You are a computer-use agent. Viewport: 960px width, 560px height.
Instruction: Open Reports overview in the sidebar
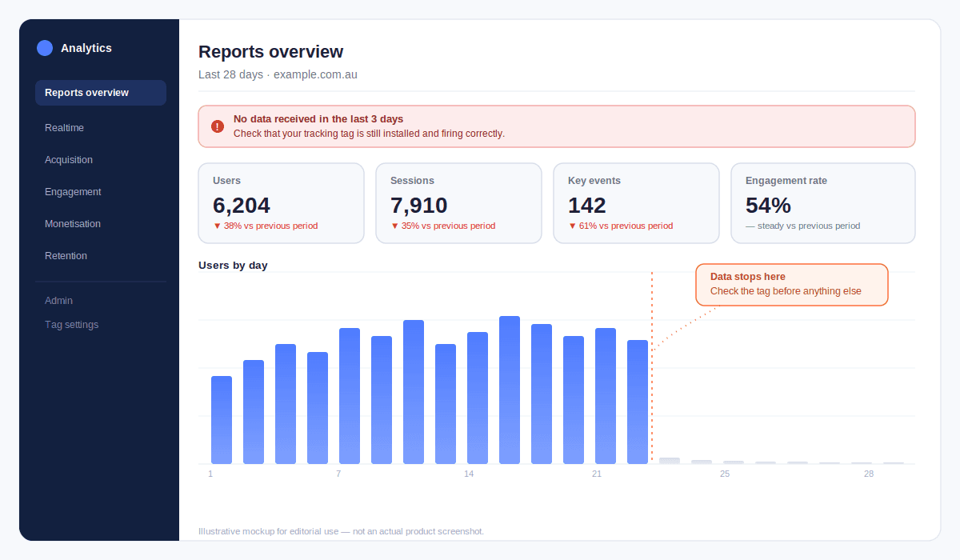pyautogui.click(x=101, y=93)
